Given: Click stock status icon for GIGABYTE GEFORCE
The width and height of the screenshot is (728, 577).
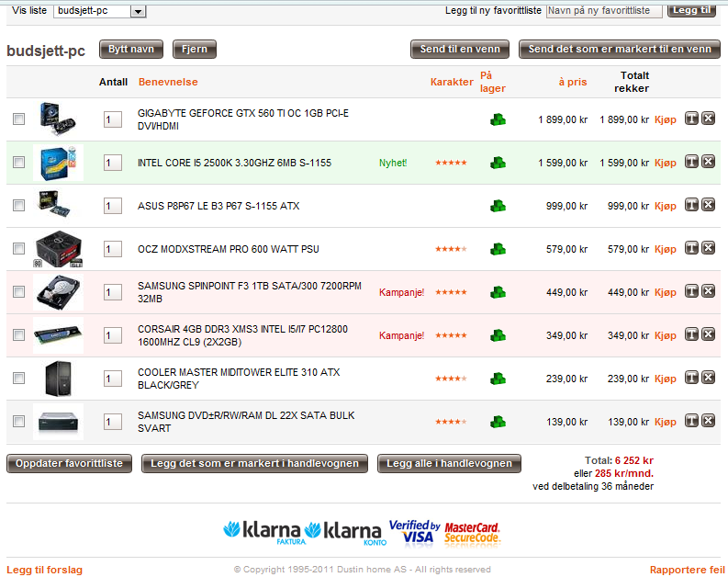Looking at the screenshot, I should [498, 119].
